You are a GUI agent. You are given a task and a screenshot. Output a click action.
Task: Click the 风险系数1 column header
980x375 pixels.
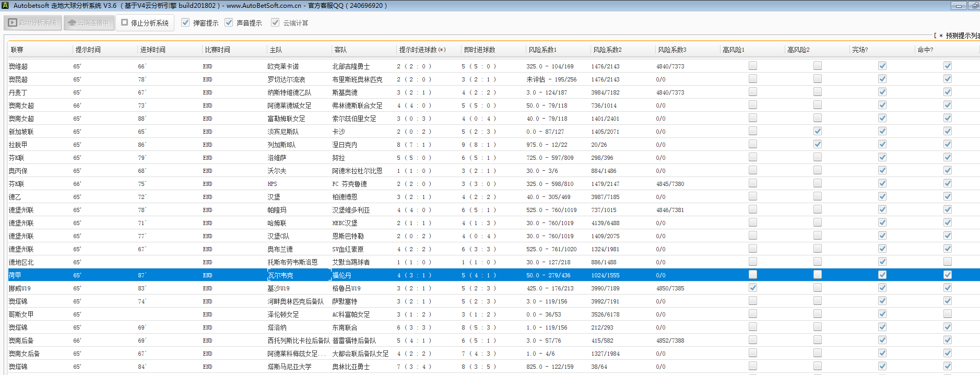pos(542,50)
